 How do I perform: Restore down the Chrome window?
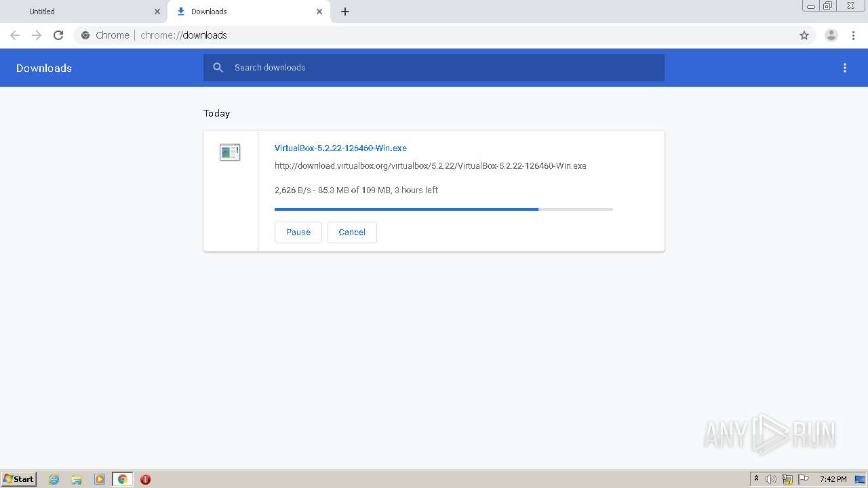pos(828,6)
